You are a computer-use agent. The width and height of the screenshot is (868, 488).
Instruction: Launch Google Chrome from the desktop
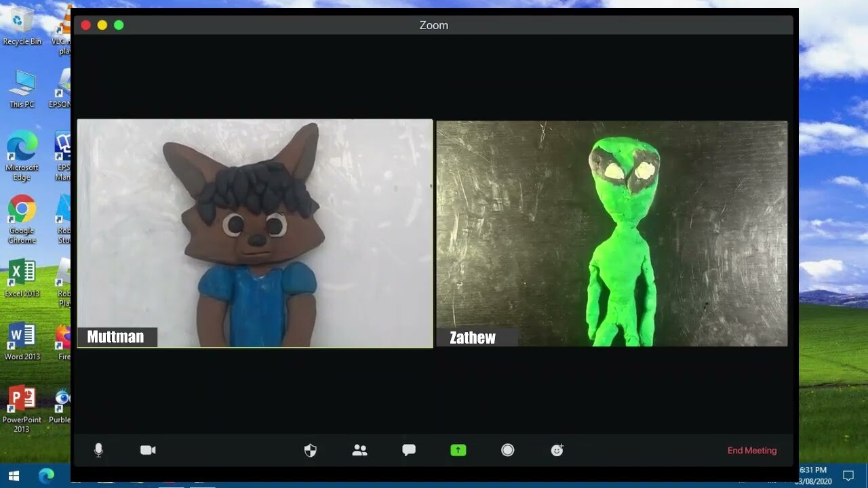pos(22,210)
